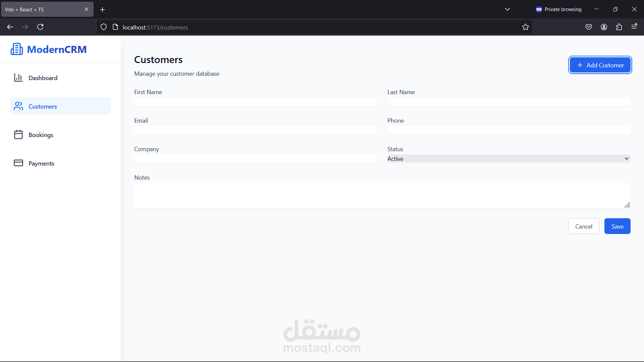Focus the First Name input field
644x362 pixels.
point(256,102)
